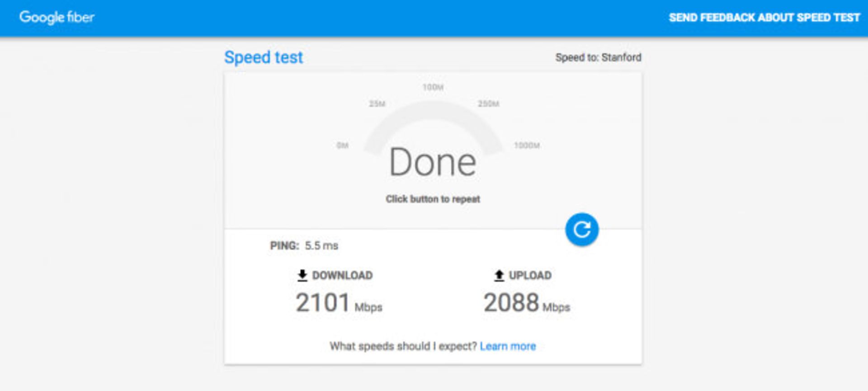
Task: Click the blue repeat test button
Action: point(582,230)
